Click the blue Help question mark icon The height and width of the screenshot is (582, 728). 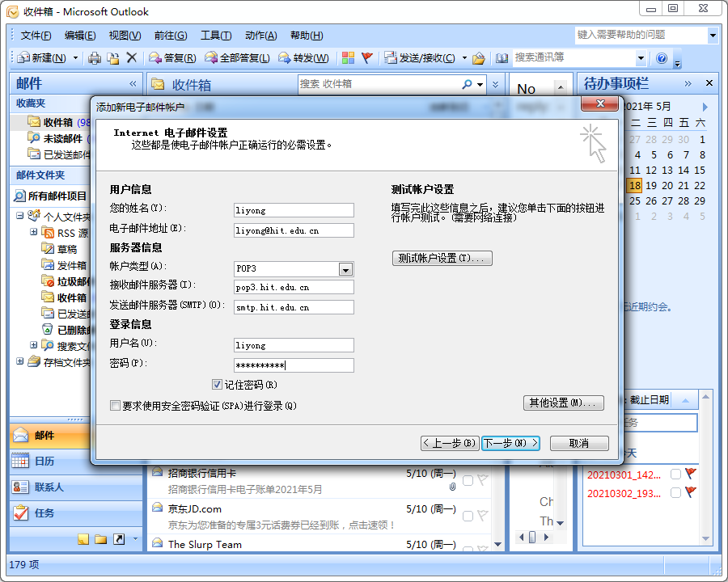[x=662, y=58]
